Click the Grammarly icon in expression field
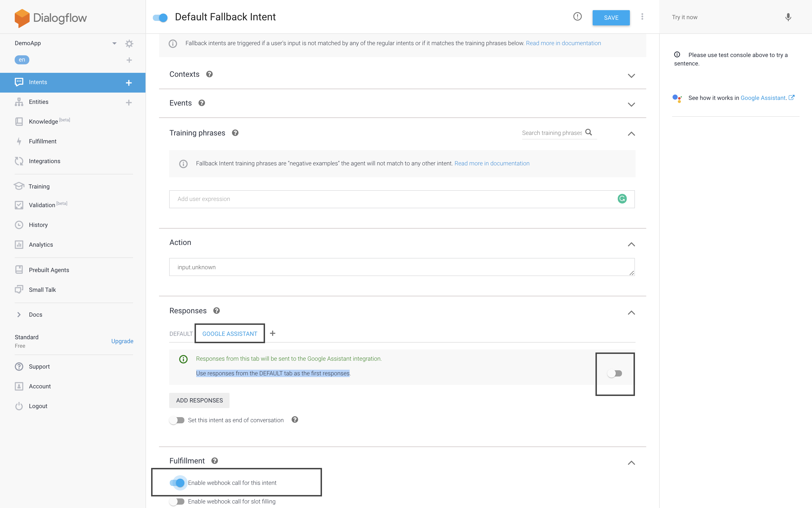The image size is (812, 508). pyautogui.click(x=622, y=199)
